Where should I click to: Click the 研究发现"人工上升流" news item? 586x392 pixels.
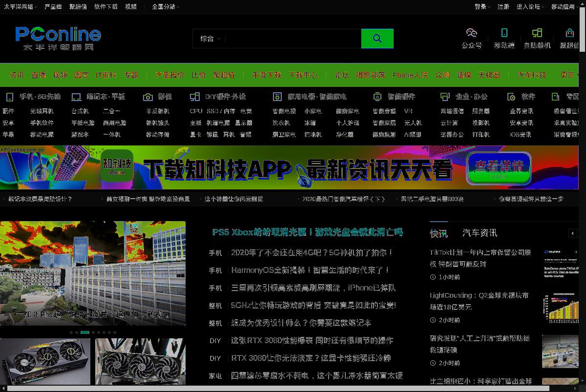pos(480,344)
